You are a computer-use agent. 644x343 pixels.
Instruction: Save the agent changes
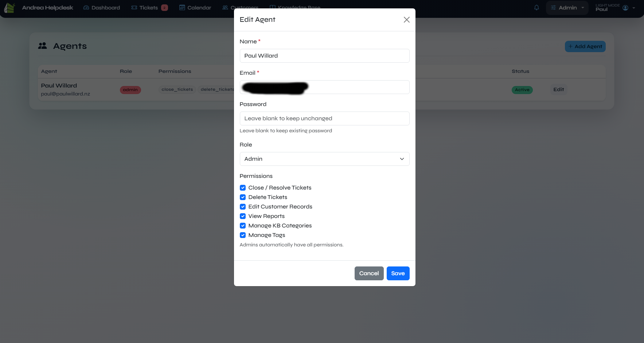pos(398,273)
